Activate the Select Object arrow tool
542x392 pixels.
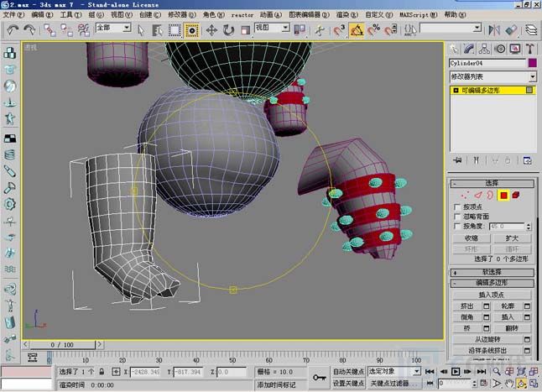(141, 30)
